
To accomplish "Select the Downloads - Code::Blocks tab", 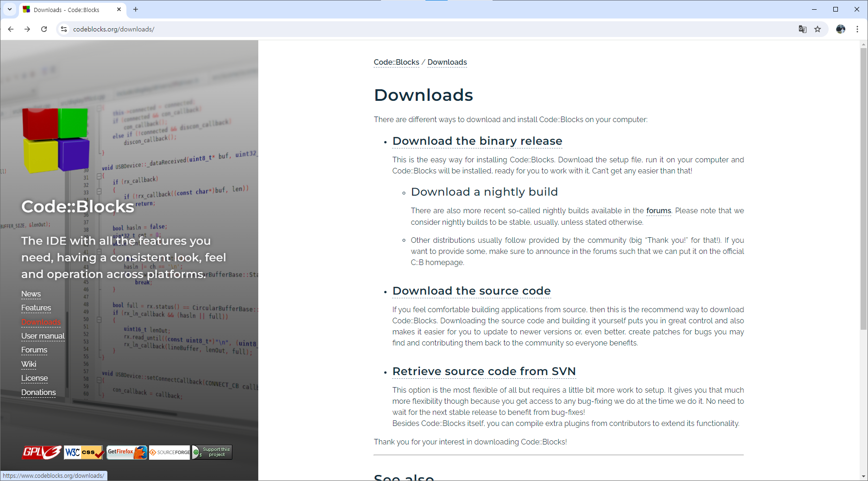I will coord(72,10).
